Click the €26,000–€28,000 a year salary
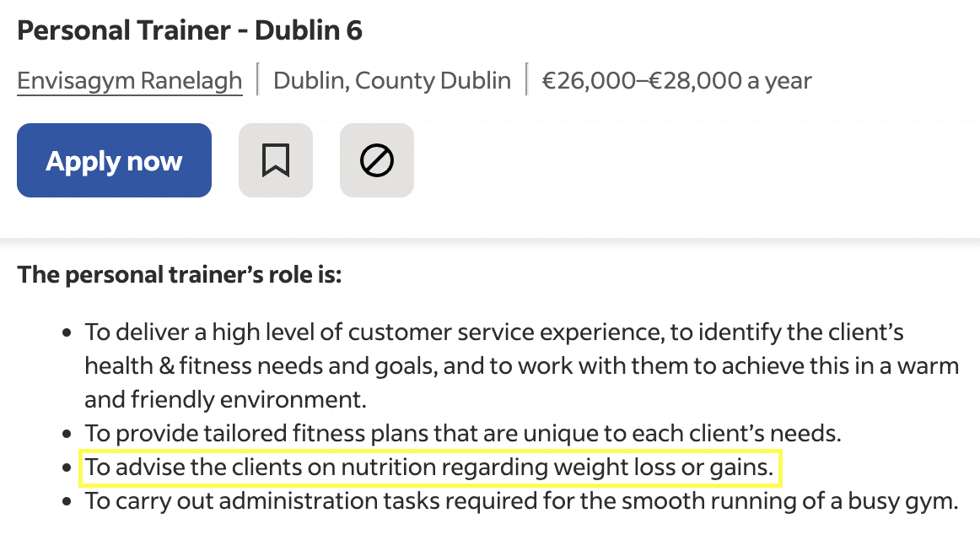 coord(676,81)
